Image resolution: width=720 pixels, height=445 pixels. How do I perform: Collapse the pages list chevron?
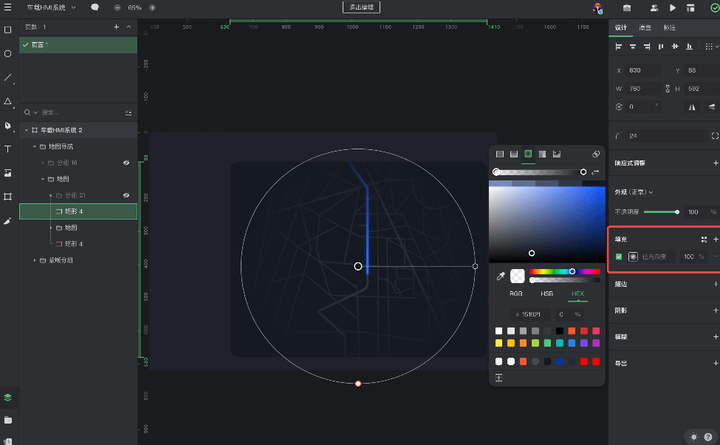(x=129, y=27)
